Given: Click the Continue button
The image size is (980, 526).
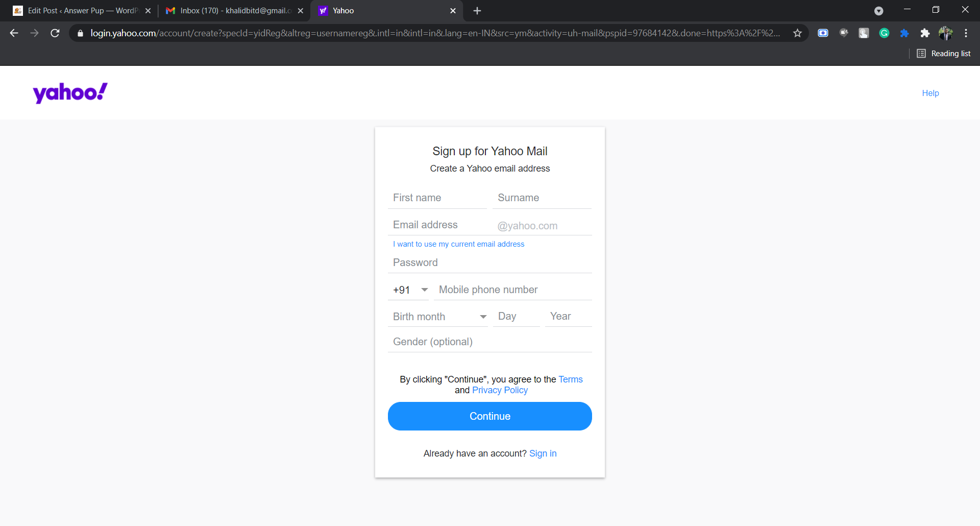Looking at the screenshot, I should (x=489, y=416).
